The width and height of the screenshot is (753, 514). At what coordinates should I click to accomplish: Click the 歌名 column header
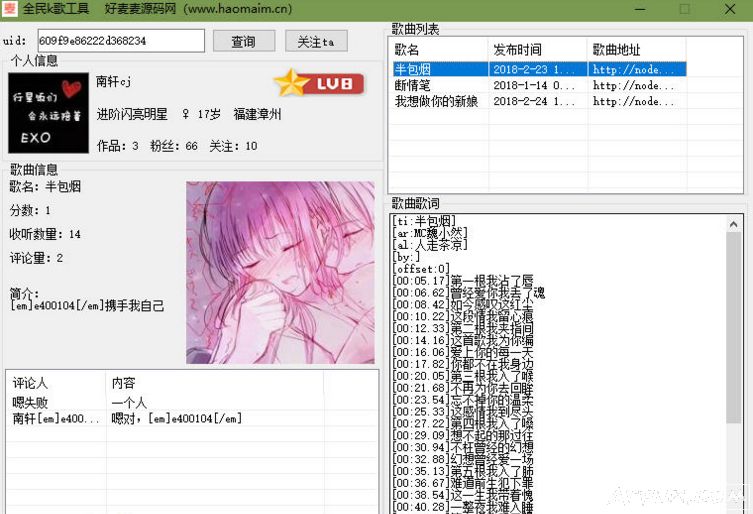439,49
